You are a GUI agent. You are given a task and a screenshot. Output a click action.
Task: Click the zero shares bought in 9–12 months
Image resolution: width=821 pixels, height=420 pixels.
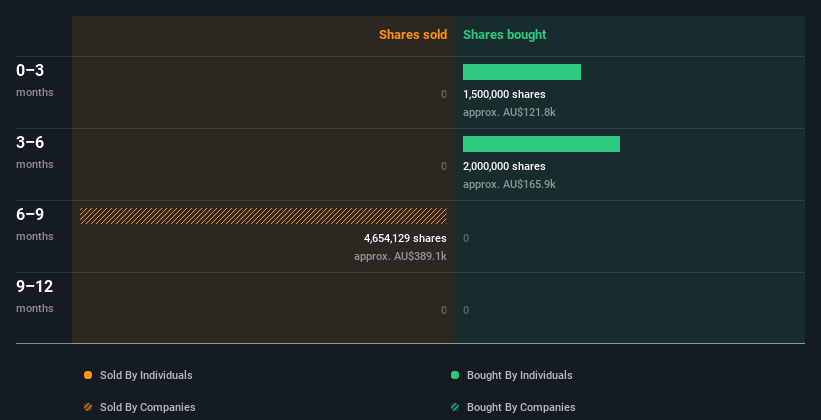[466, 310]
